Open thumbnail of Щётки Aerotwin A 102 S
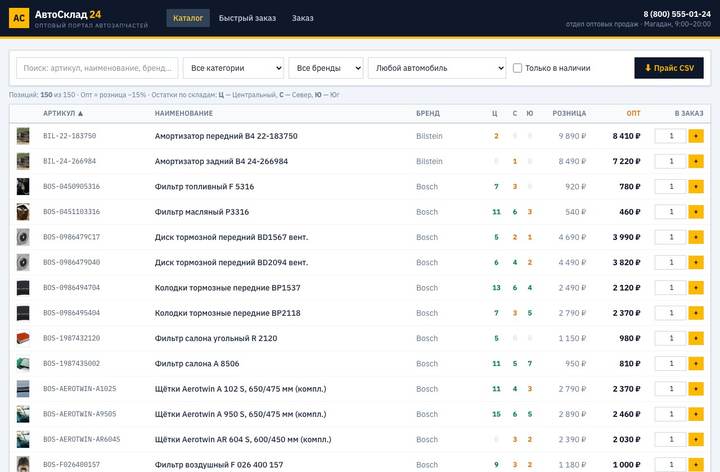Screen dimensions: 720x472 23,388
